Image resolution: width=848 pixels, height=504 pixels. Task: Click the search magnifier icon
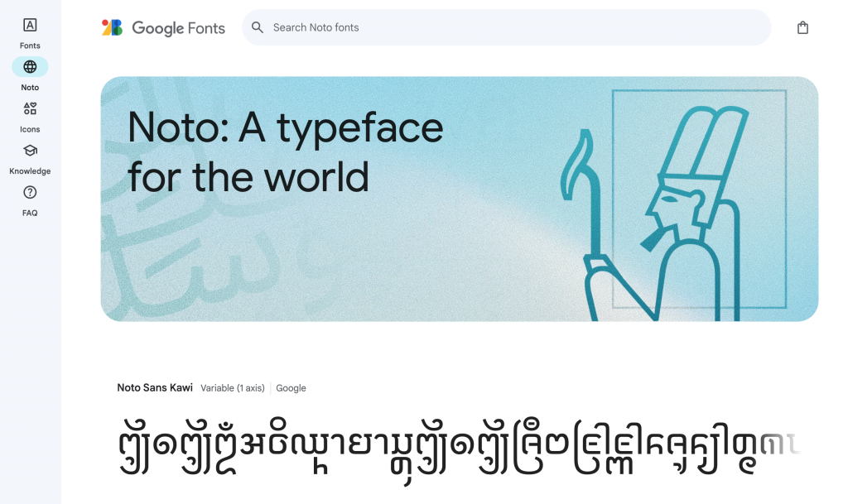[x=258, y=27]
